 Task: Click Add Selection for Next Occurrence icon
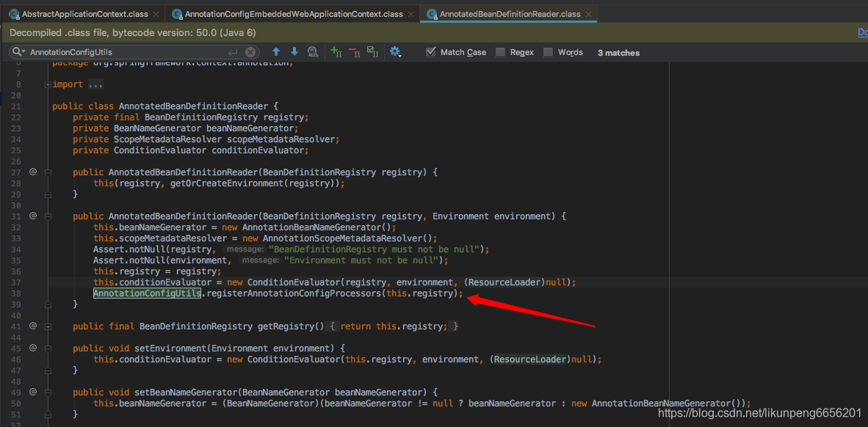(336, 52)
